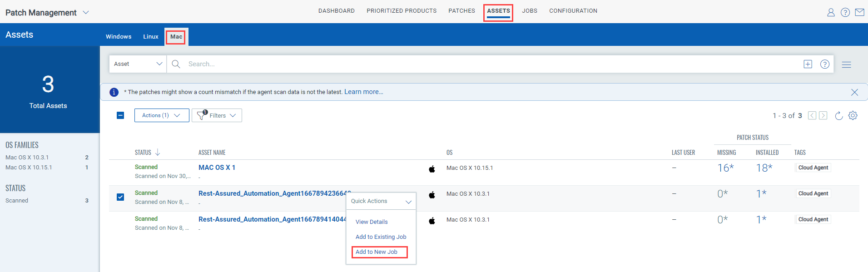Go to the previous page arrow
Image resolution: width=868 pixels, height=272 pixels.
point(812,115)
